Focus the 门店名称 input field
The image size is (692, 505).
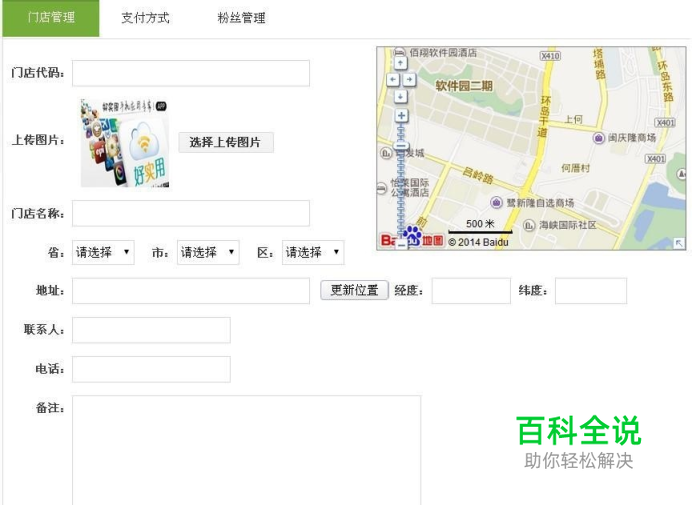[x=191, y=213]
